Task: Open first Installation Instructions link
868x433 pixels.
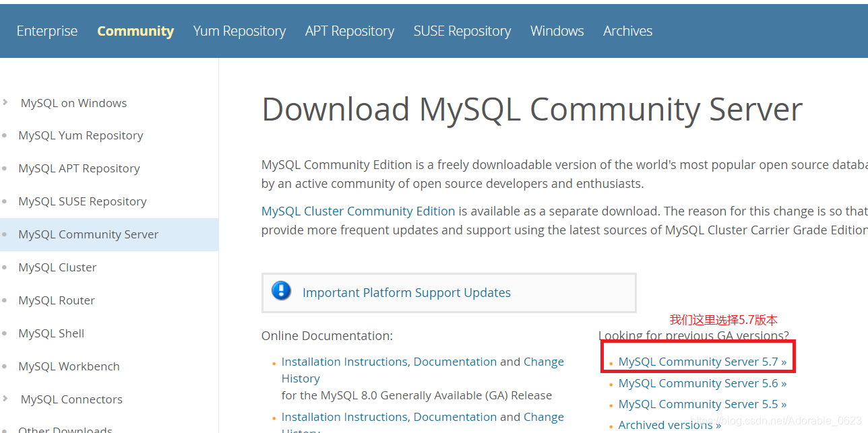Action: pyautogui.click(x=344, y=362)
